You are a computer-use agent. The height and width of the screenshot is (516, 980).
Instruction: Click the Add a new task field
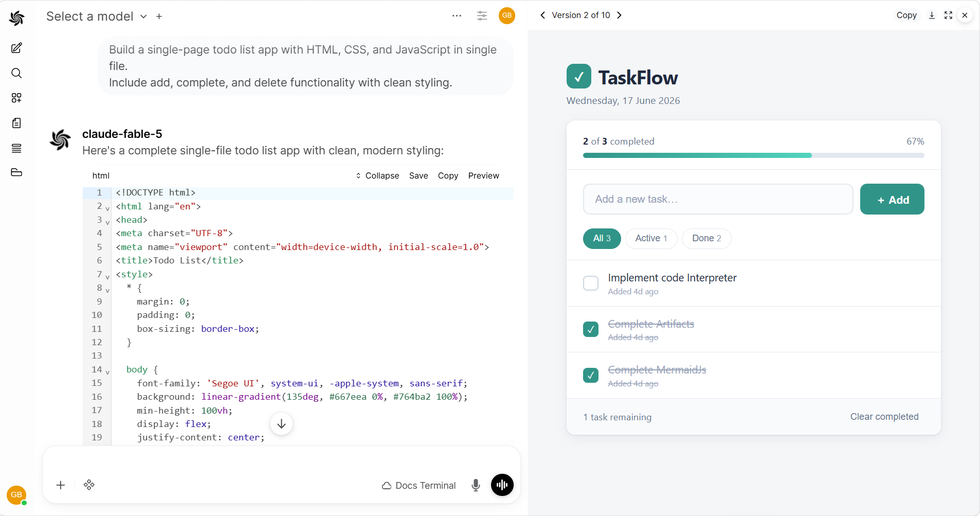tap(718, 199)
